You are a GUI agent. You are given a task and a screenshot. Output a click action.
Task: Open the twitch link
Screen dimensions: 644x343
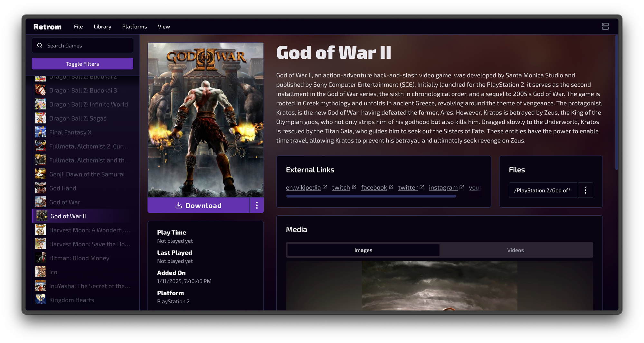(341, 187)
